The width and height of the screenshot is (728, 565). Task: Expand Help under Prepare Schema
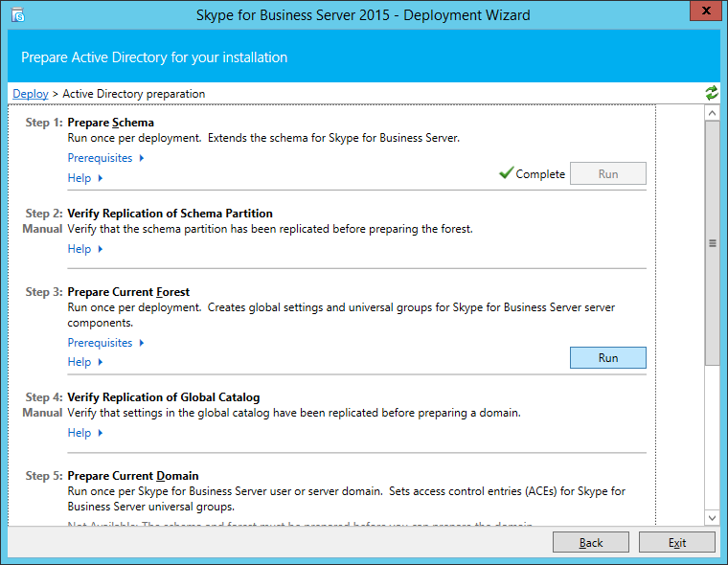click(x=85, y=178)
